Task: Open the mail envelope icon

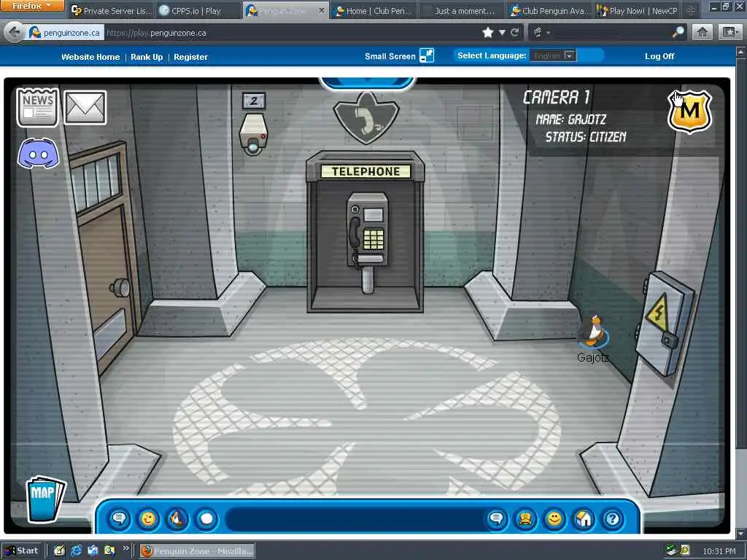Action: tap(85, 108)
